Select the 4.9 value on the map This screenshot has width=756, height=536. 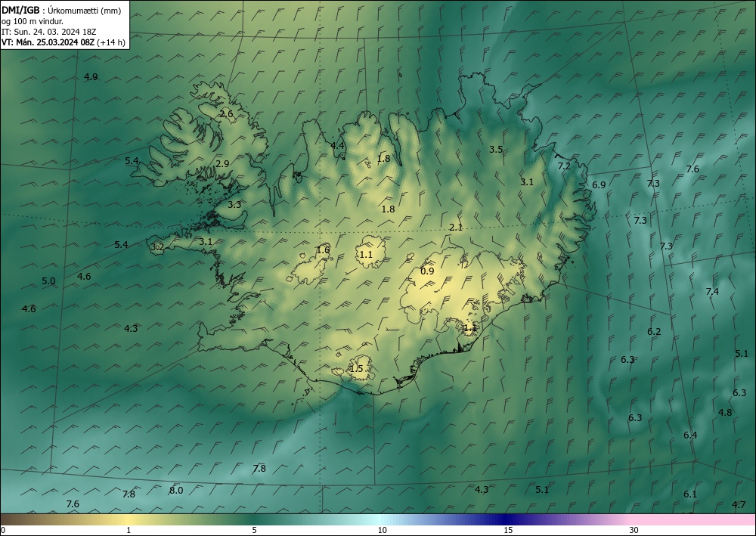tap(91, 76)
